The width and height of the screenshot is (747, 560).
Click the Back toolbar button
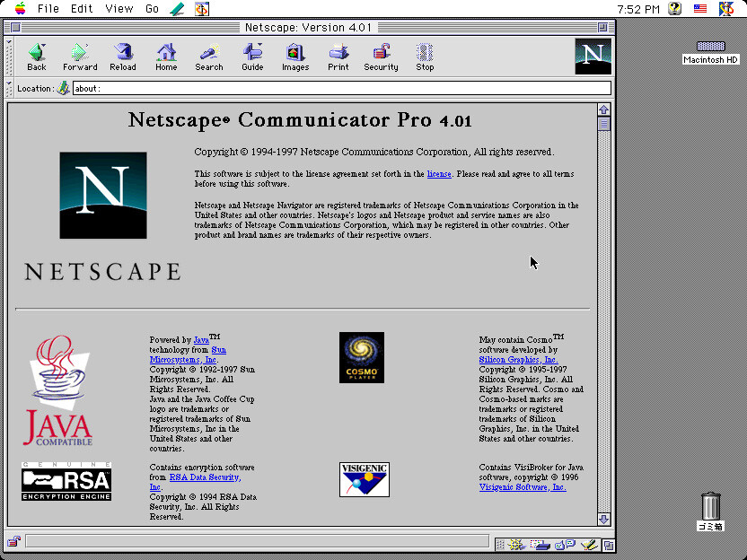pos(36,57)
